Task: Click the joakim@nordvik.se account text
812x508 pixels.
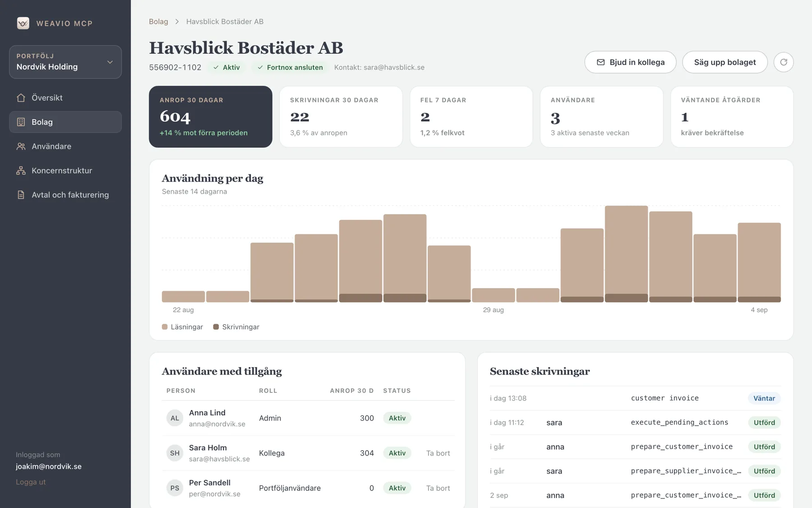Action: (x=49, y=466)
